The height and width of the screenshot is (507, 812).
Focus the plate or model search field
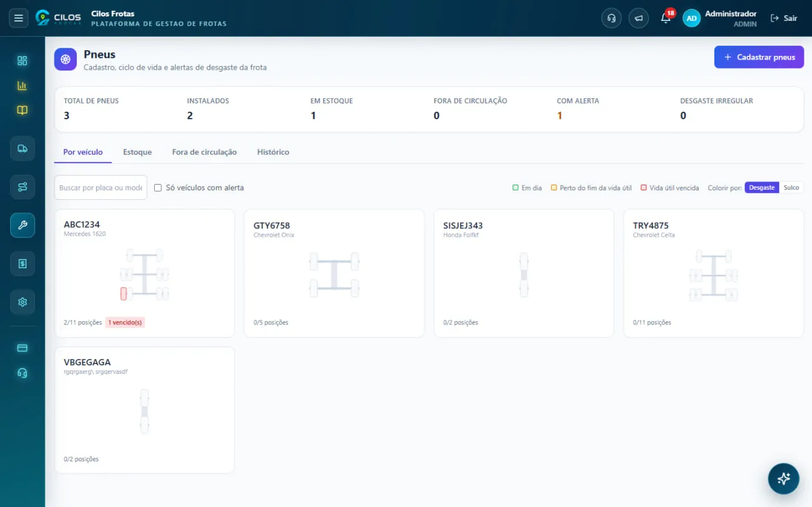[101, 188]
